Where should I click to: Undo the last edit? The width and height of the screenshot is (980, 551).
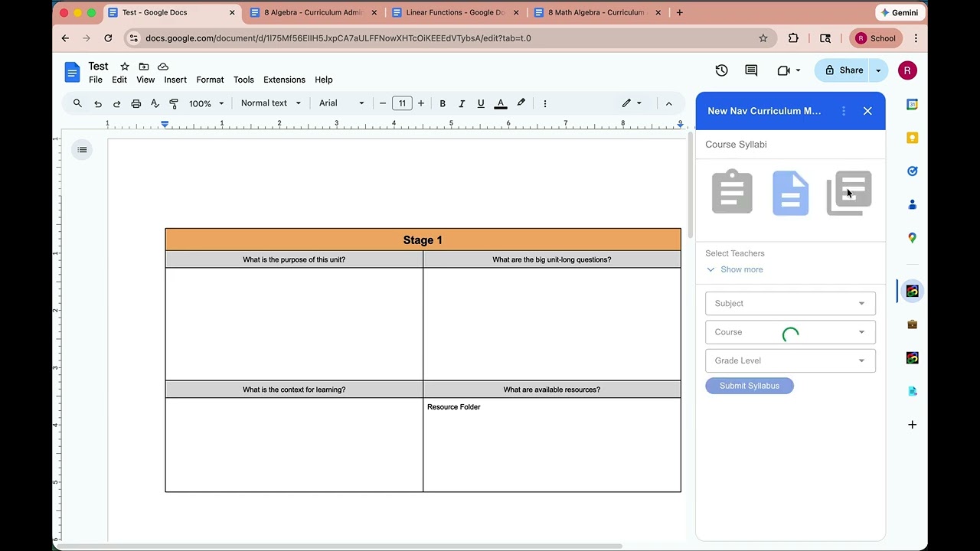[x=98, y=103]
